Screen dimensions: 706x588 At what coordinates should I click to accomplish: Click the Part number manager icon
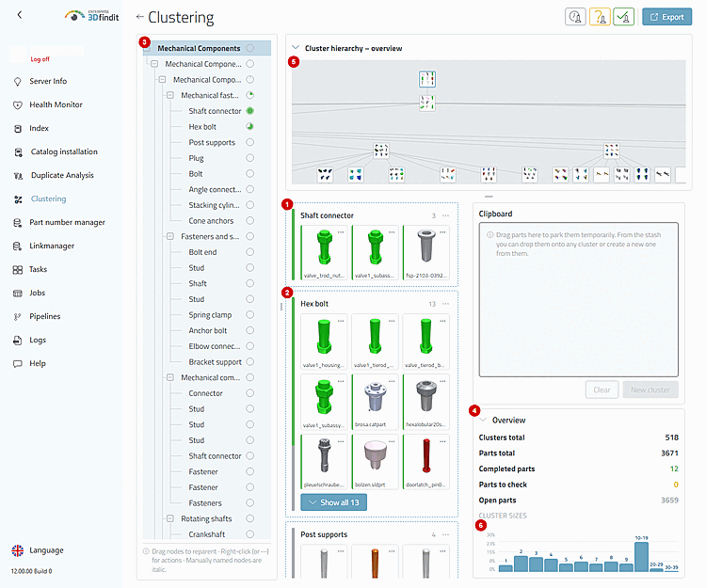click(x=18, y=223)
